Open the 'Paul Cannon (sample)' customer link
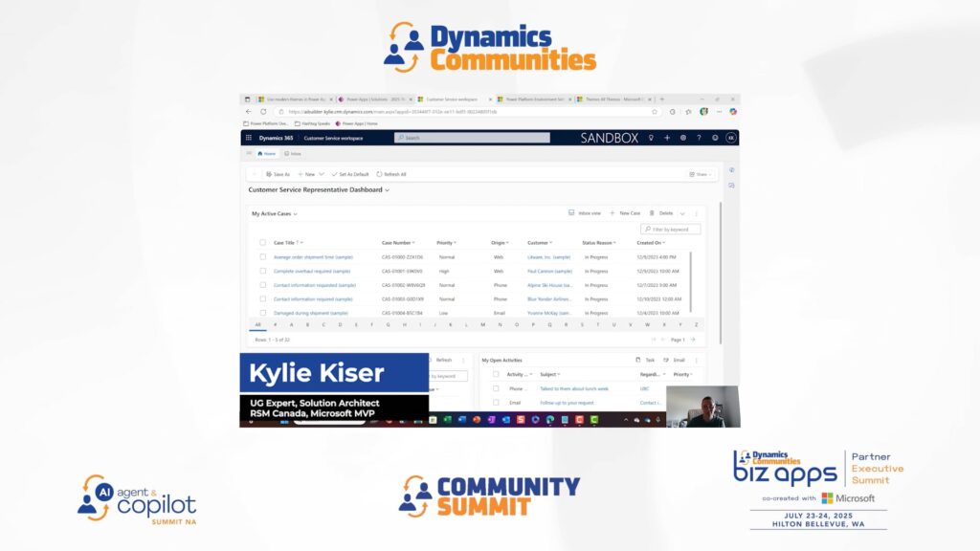 [550, 271]
